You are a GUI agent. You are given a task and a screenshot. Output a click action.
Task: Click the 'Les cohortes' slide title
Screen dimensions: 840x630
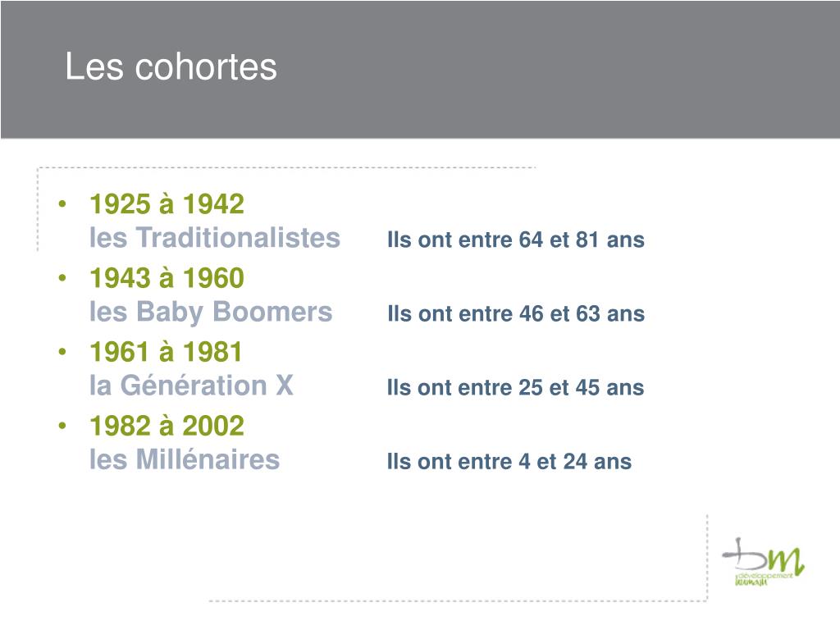pos(171,66)
